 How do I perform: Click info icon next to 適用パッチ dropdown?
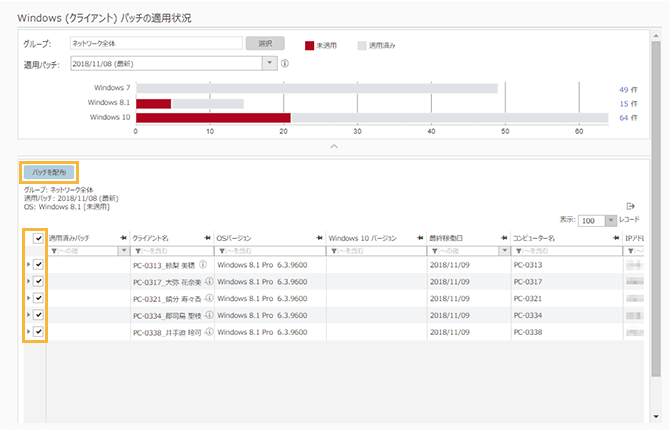click(x=285, y=64)
